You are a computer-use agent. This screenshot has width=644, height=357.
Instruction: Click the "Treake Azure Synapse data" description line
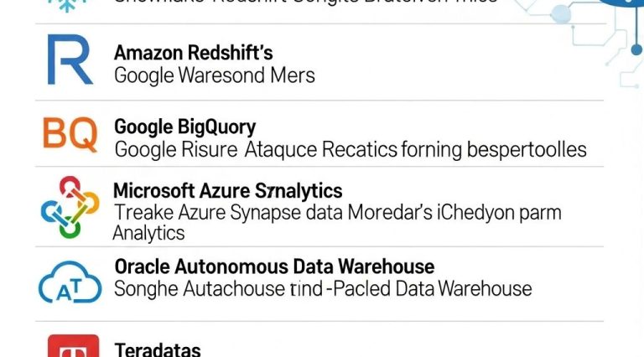(x=337, y=213)
